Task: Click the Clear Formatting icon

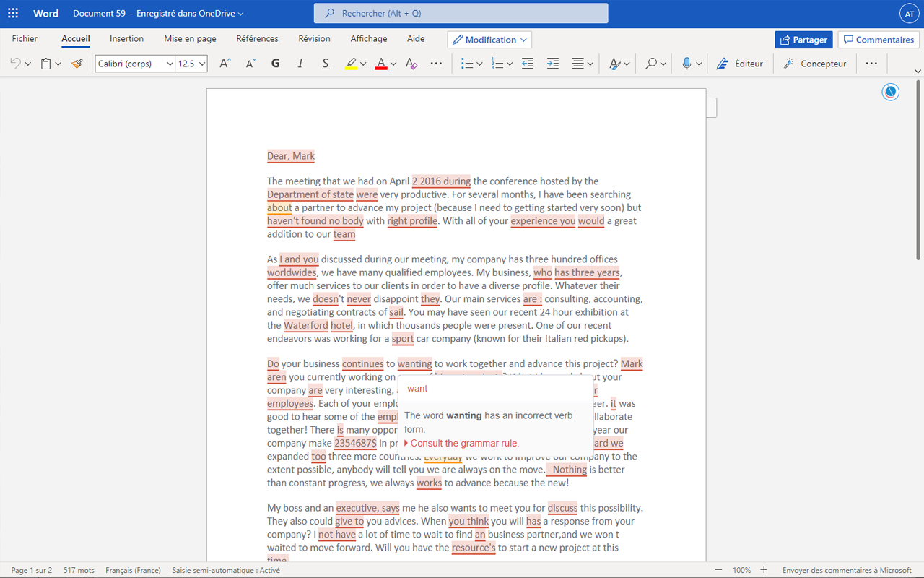Action: 411,64
